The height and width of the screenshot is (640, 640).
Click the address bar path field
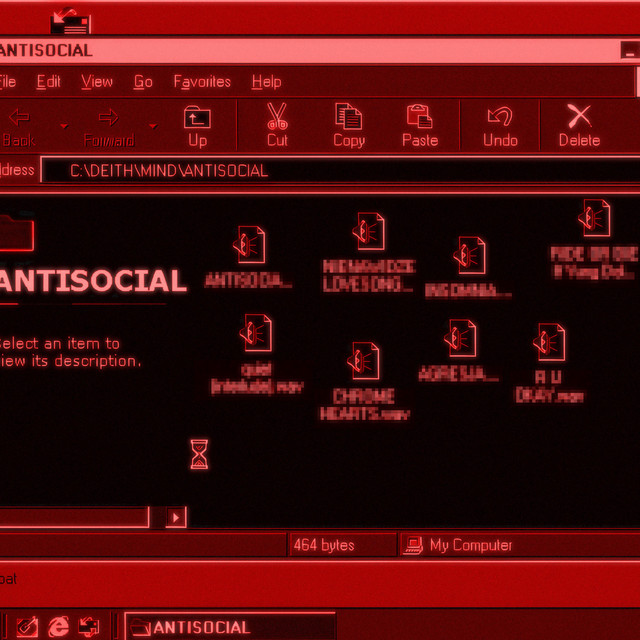[x=340, y=171]
